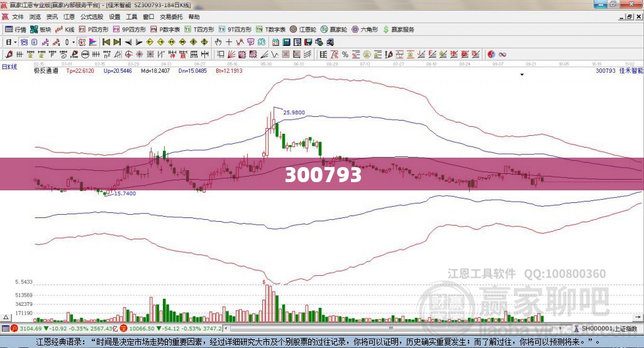Step chart left with black arrow
The image size is (644, 348).
pos(128,42)
